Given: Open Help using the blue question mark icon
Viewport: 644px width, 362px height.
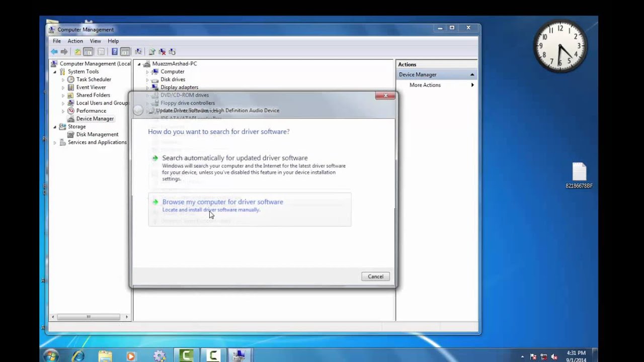Looking at the screenshot, I should (x=115, y=52).
